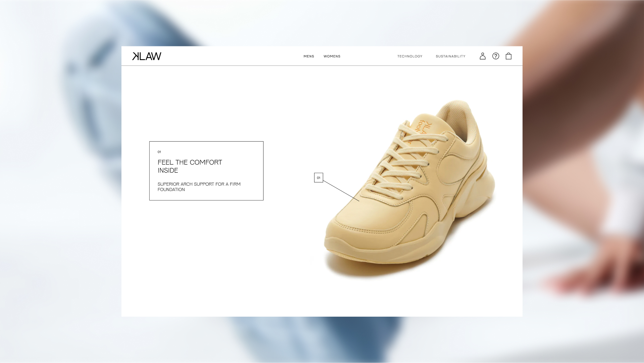This screenshot has height=363, width=644.
Task: Click the end of the hotspot pointer line
Action: tap(359, 201)
